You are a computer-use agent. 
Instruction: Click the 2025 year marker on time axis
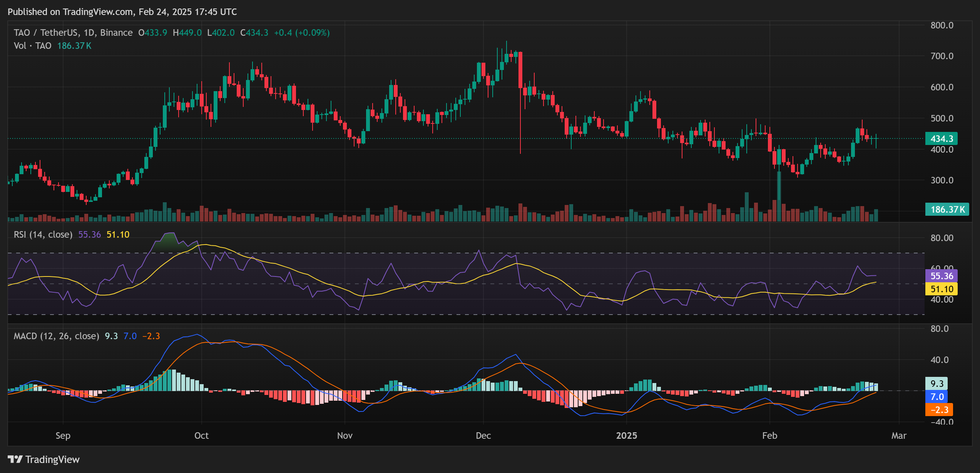(626, 435)
